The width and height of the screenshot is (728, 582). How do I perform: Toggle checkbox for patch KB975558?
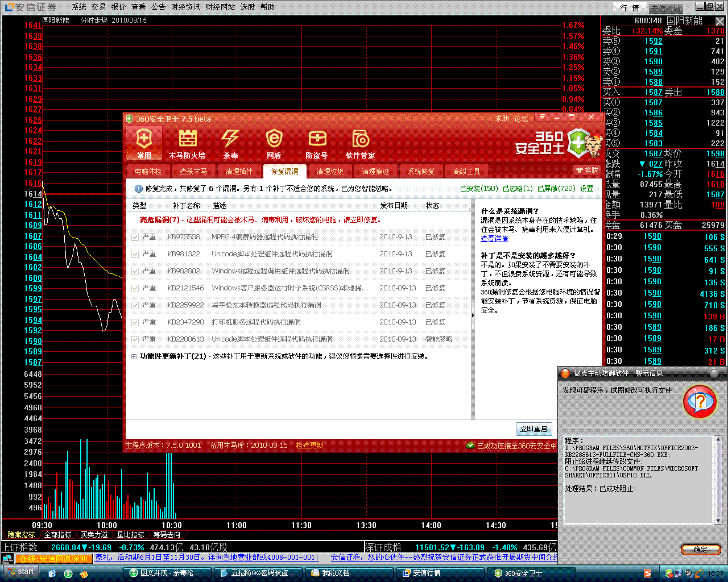pos(135,237)
